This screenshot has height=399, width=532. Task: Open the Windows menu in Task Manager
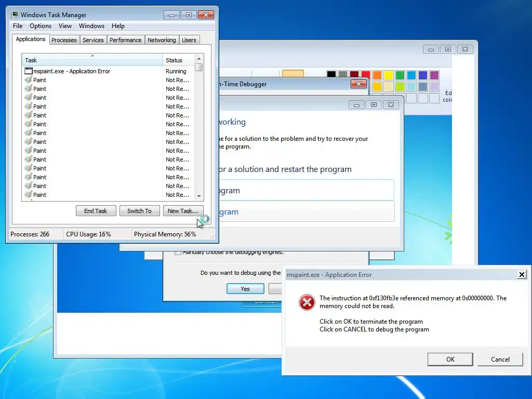pyautogui.click(x=91, y=26)
